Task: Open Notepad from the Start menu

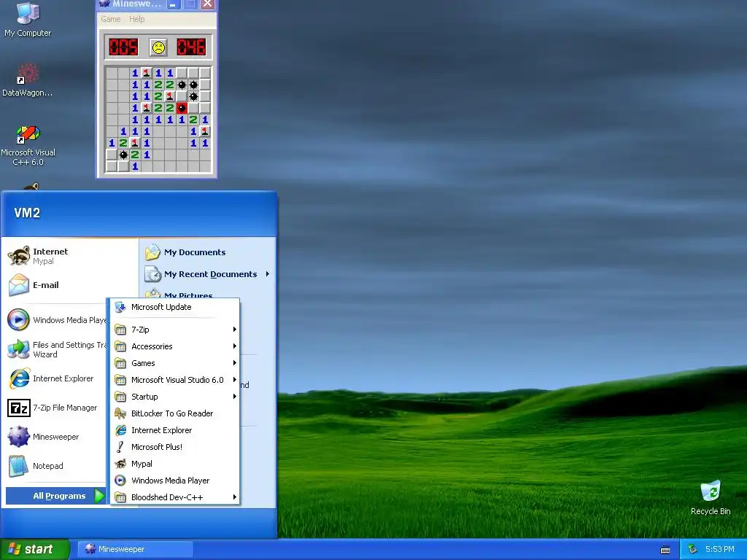Action: point(56,466)
